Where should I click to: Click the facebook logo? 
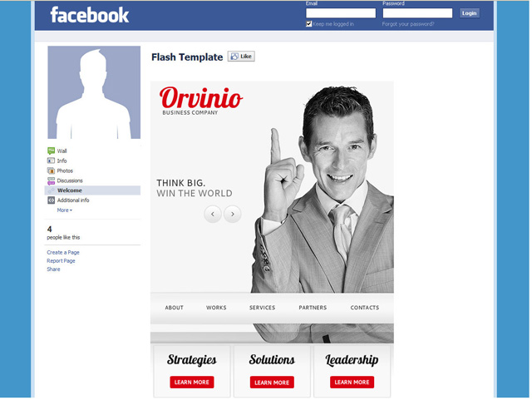click(90, 15)
